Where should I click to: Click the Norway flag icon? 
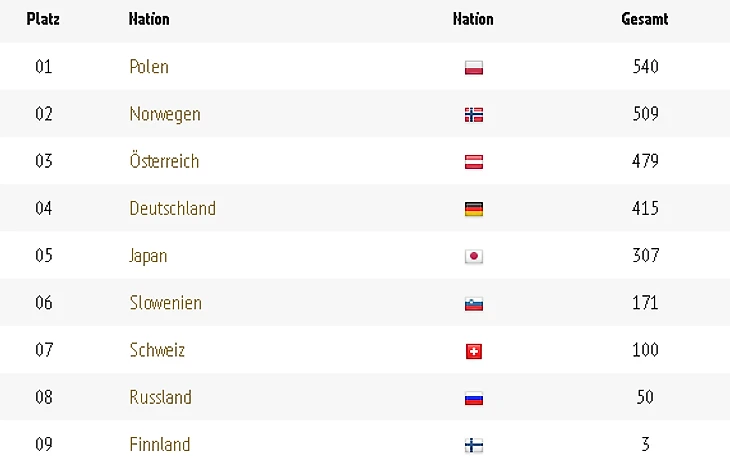tap(474, 115)
